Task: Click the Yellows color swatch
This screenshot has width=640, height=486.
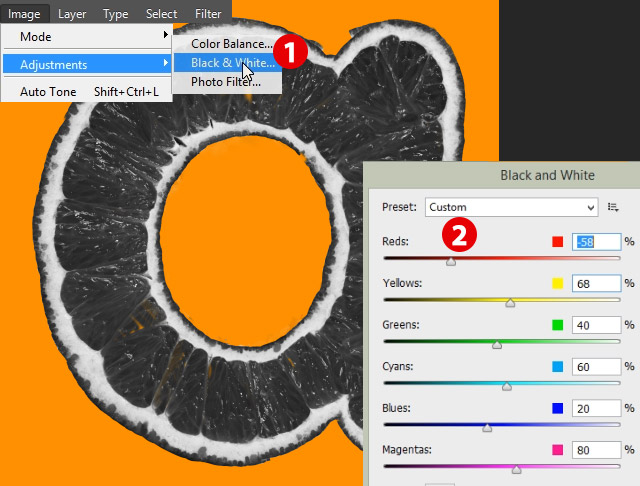Action: (558, 283)
